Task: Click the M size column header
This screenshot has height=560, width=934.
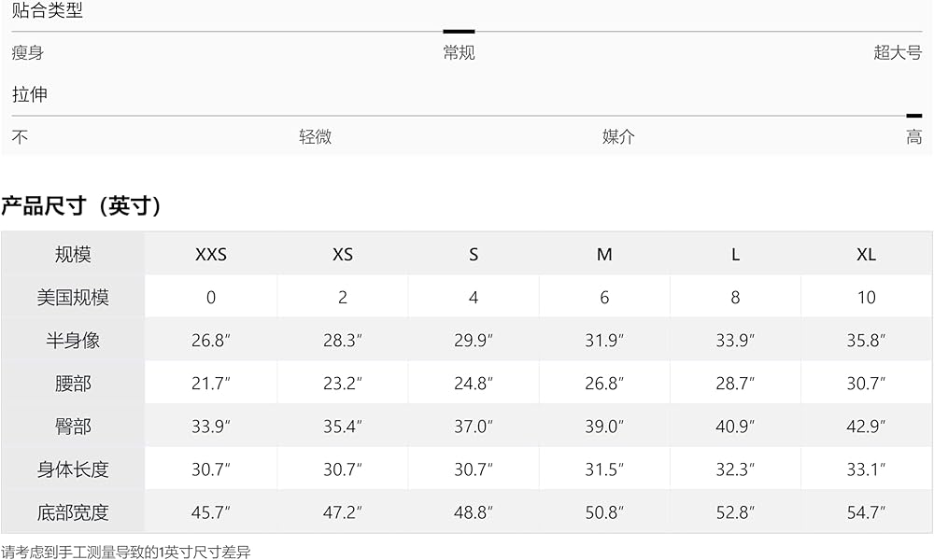Action: tap(604, 255)
